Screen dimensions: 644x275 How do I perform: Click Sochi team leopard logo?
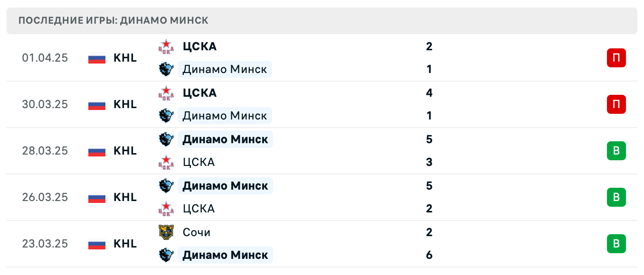166,232
